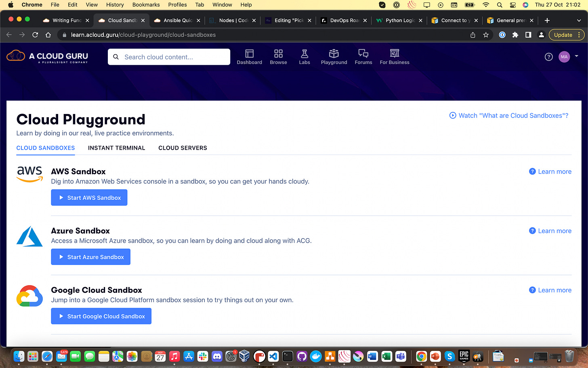Start the Azure Sandbox

tap(90, 257)
